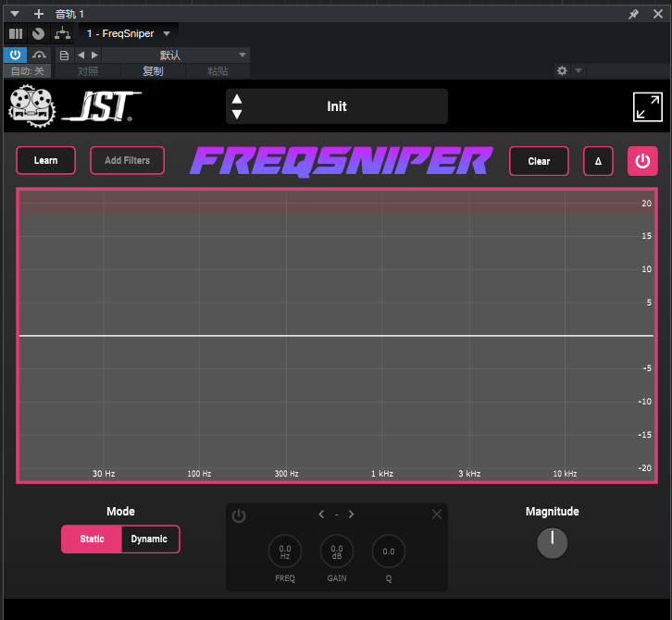Go to previous filter band chevron

[321, 515]
